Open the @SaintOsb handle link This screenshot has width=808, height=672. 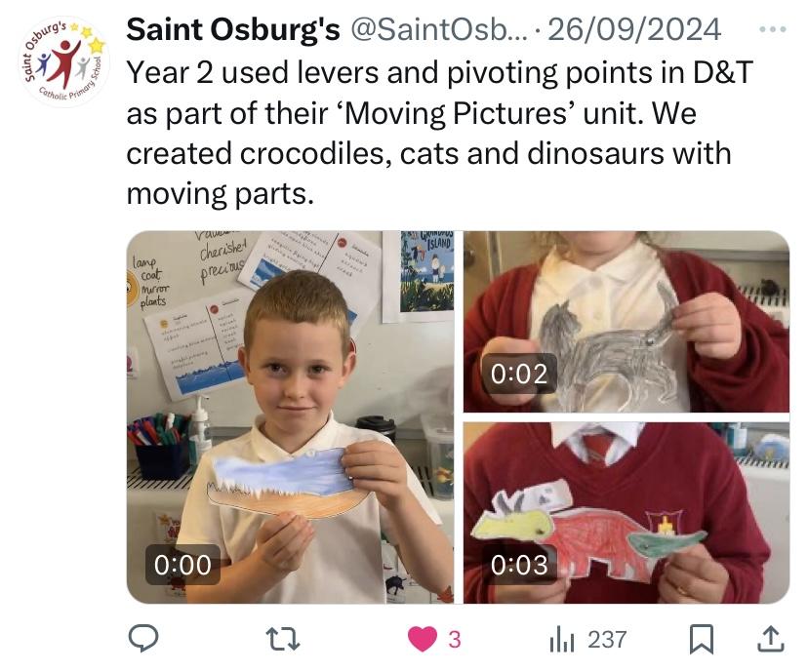tap(439, 29)
